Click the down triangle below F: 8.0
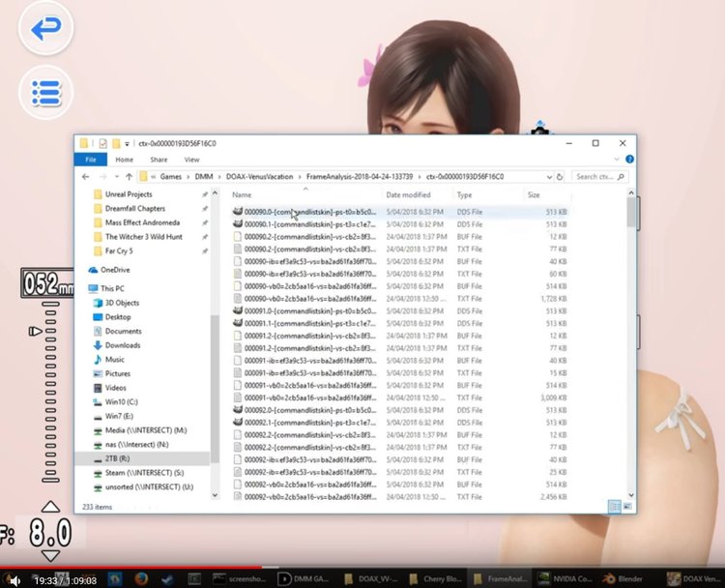The width and height of the screenshot is (725, 588). (x=50, y=556)
